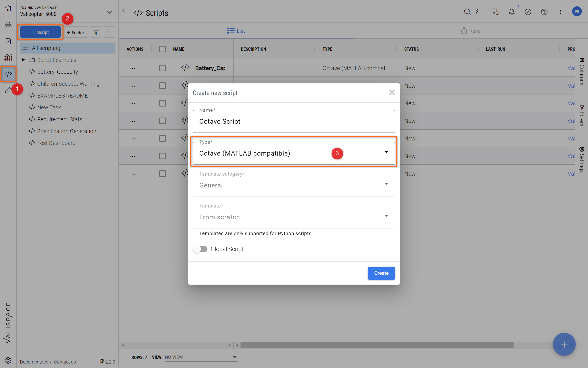This screenshot has height=368, width=588.
Task: Open the clipboard checklist icon in sidebar
Action: [x=8, y=41]
